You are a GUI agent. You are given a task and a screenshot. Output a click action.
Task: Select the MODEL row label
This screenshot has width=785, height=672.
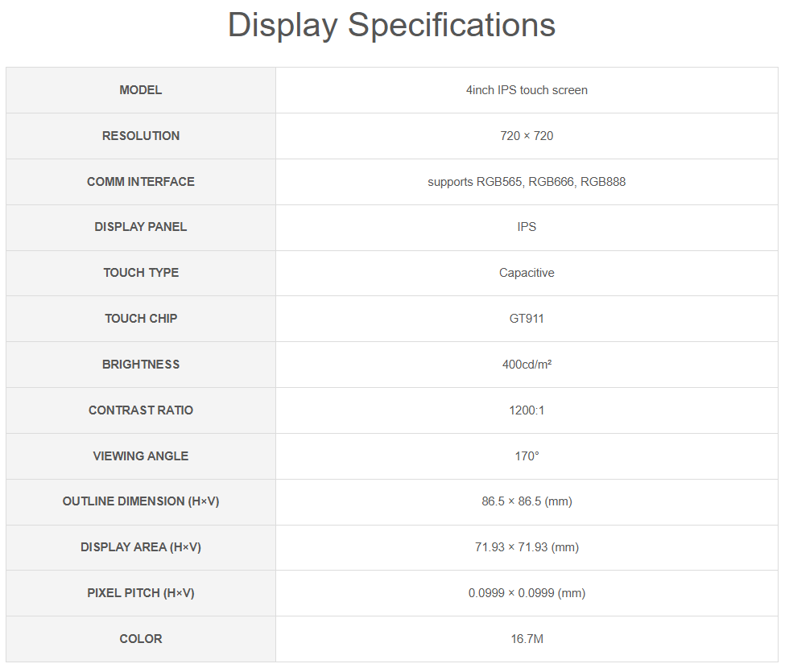coord(141,90)
